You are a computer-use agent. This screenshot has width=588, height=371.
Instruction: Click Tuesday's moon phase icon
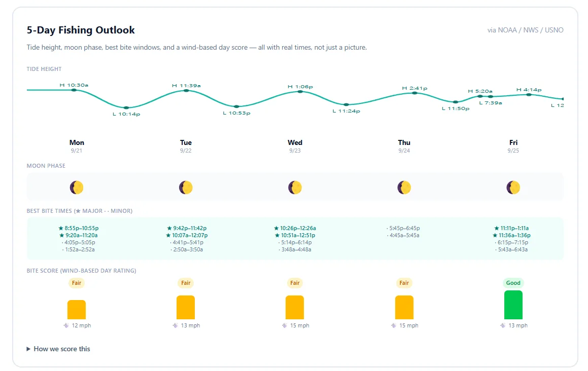(186, 188)
